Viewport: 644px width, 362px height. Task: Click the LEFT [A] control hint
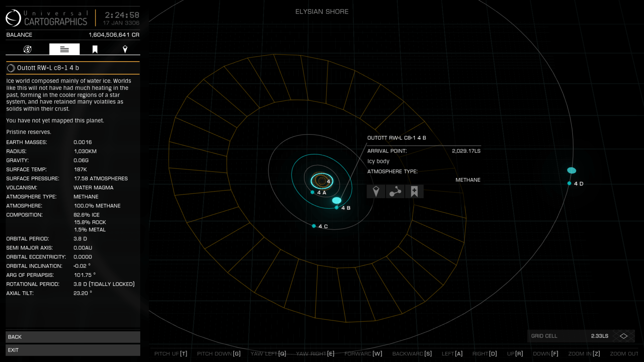(452, 354)
